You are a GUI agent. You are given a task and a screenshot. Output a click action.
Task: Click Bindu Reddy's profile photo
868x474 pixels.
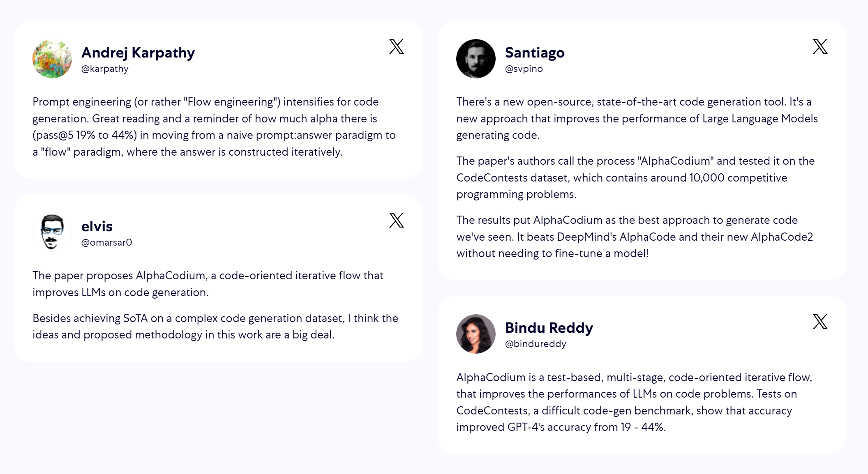pos(476,334)
